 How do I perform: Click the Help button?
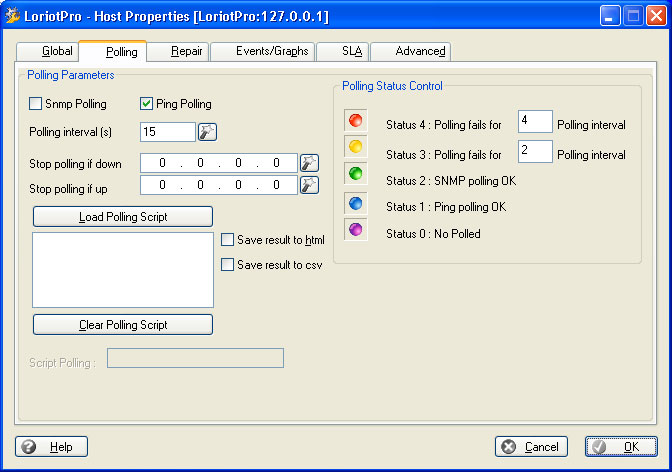pos(52,447)
